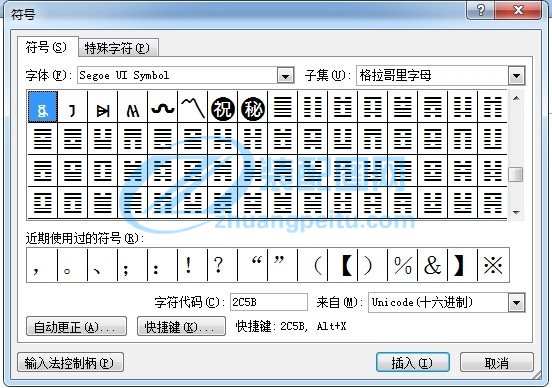Focus the 字符代码 field containing 2C5B
This screenshot has height=388, width=552.
point(269,302)
